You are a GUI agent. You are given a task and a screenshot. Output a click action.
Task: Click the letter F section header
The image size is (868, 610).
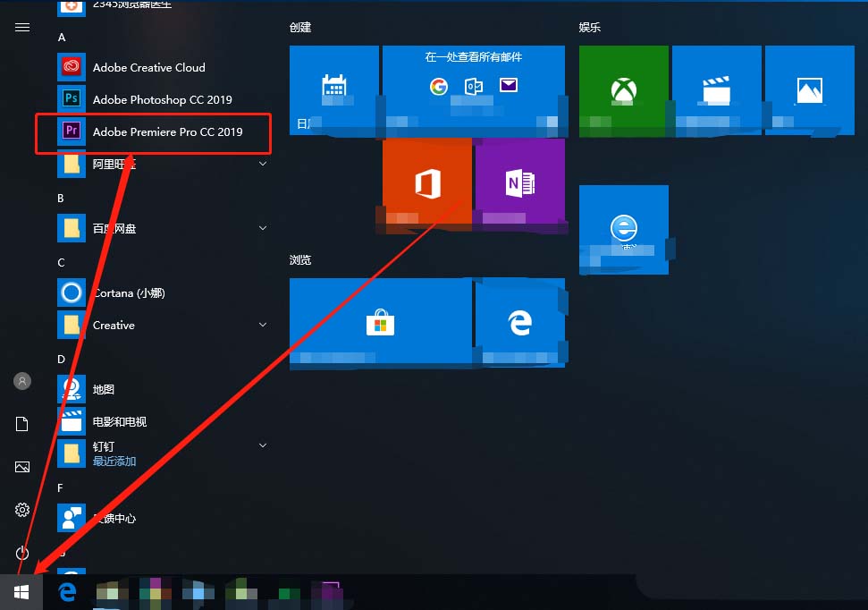point(60,488)
